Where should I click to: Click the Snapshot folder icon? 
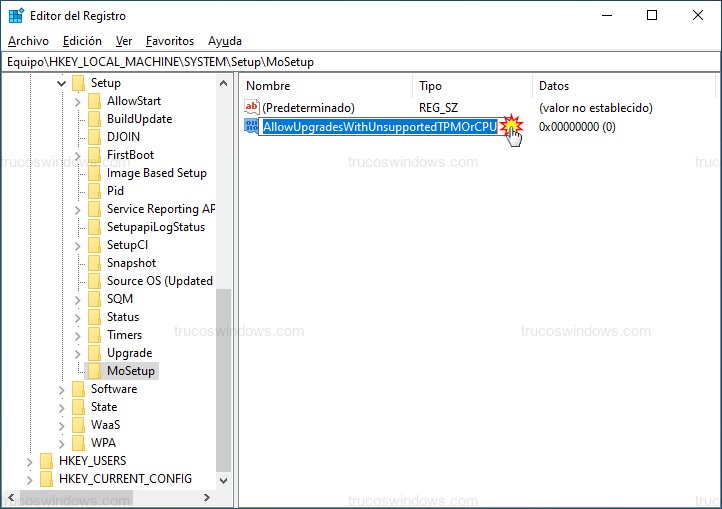pyautogui.click(x=94, y=263)
